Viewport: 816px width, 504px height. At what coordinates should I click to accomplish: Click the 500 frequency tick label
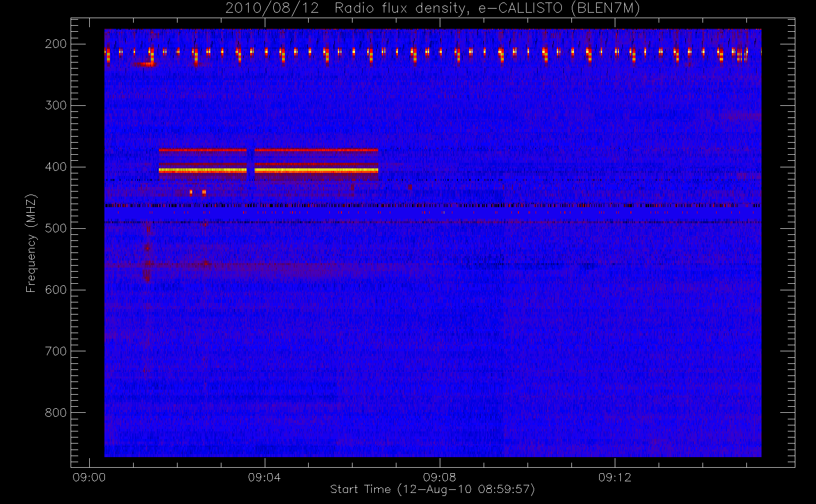point(56,228)
